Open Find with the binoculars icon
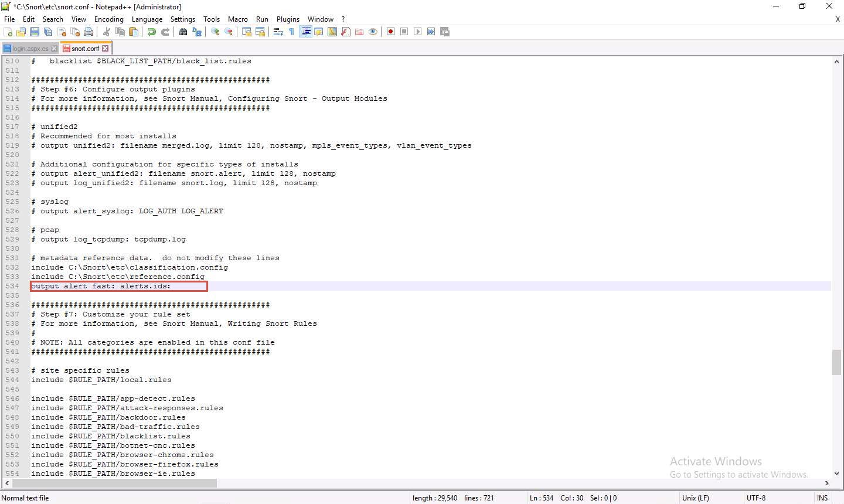 coord(183,32)
